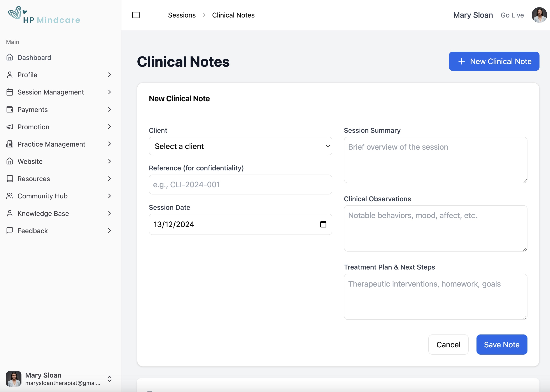
Task: Click the New Clinical Note button
Action: [494, 61]
